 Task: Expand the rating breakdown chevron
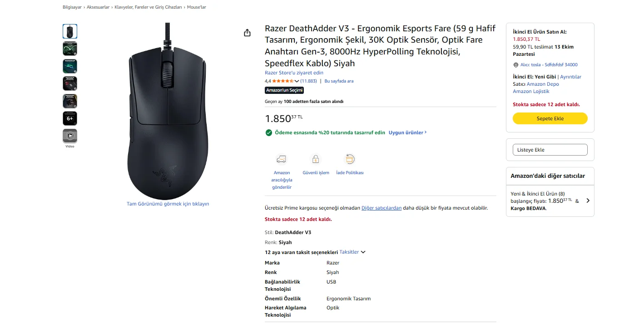pos(297,81)
